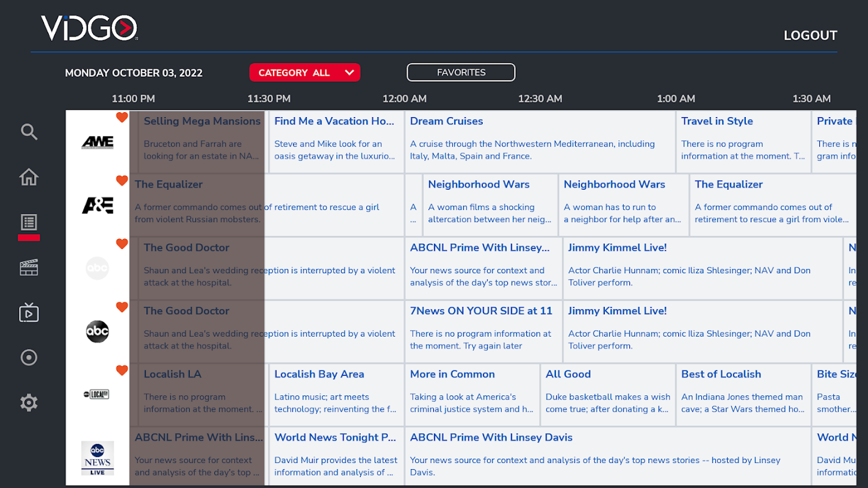The width and height of the screenshot is (868, 488).
Task: Open the recordings circle icon
Action: (29, 357)
